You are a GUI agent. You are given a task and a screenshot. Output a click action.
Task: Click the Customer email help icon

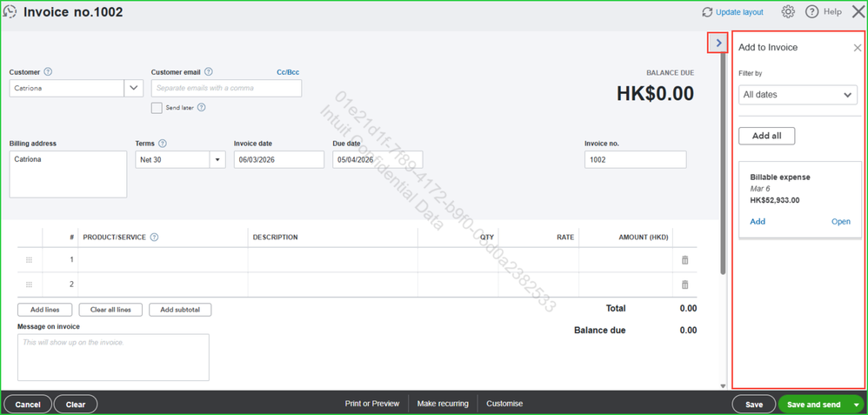tap(209, 72)
